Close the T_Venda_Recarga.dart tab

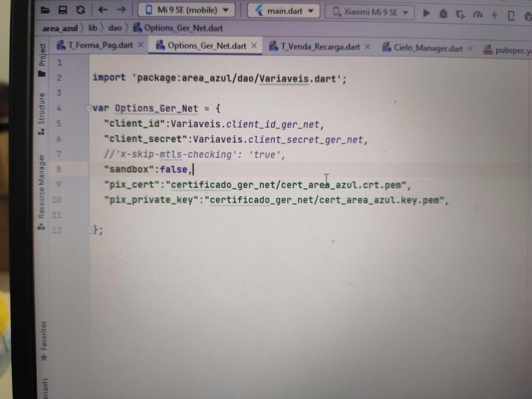click(x=367, y=47)
